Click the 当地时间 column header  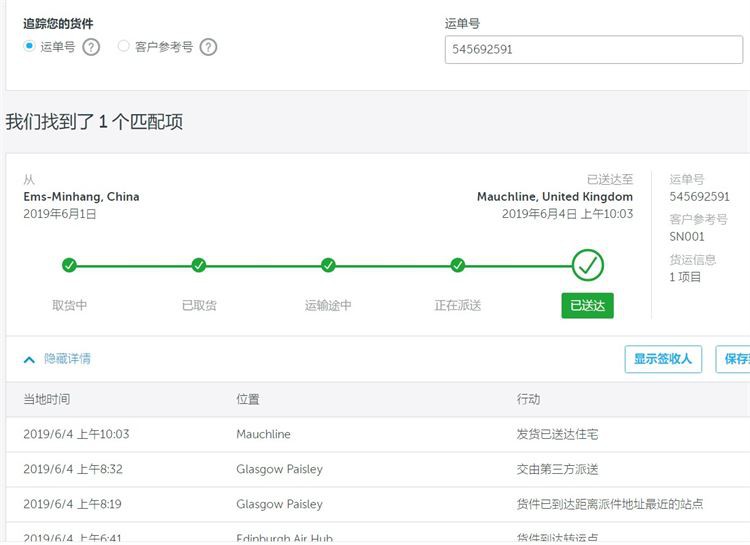click(x=47, y=399)
